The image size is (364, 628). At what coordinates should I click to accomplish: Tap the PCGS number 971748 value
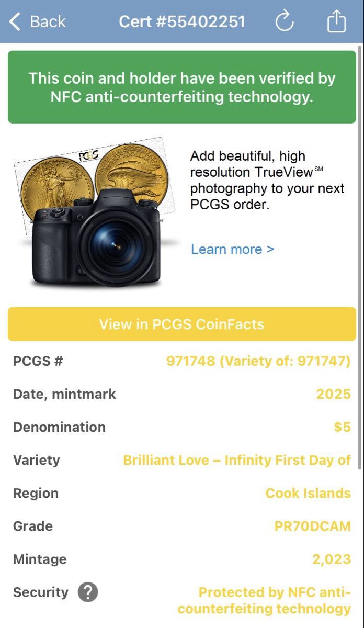[x=258, y=361]
